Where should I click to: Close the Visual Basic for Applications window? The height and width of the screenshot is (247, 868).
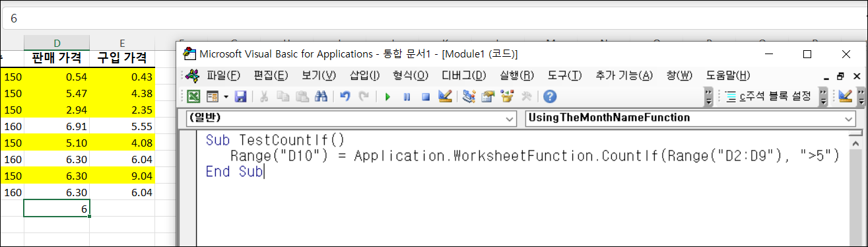pyautogui.click(x=846, y=54)
